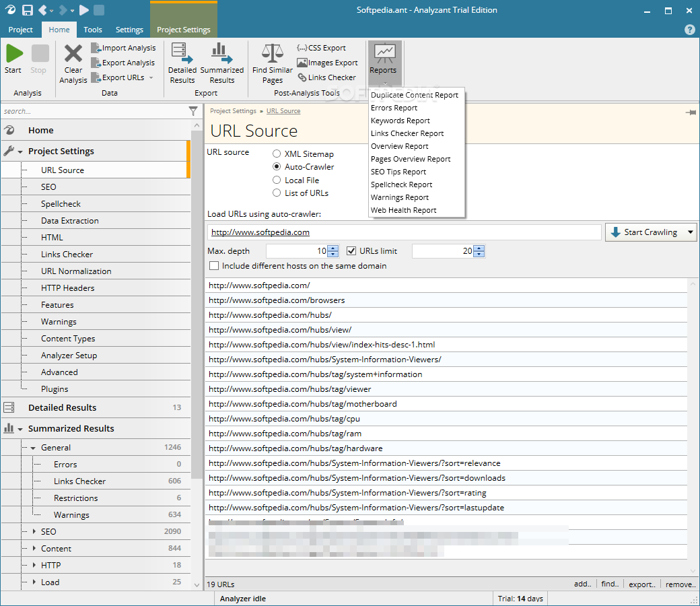Expand the HTTP results node

coord(34,565)
